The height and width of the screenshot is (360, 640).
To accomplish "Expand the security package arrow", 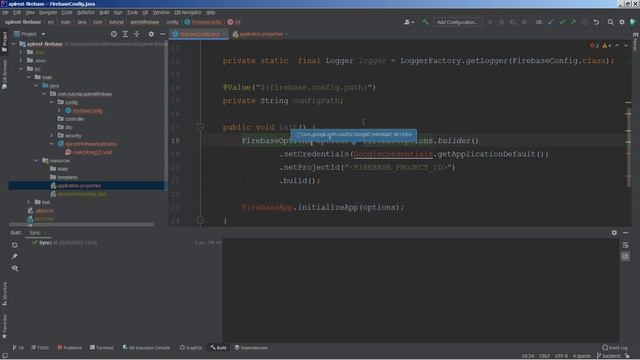I will [x=52, y=136].
